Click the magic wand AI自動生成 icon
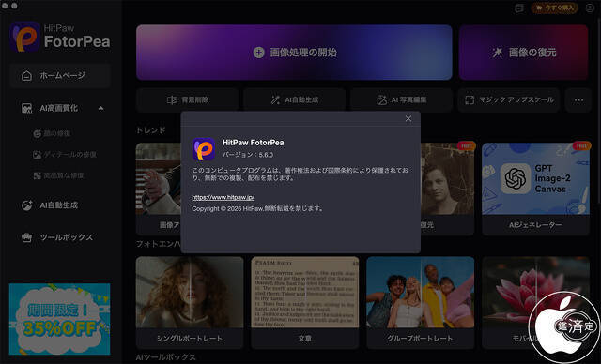Image resolution: width=601 pixels, height=364 pixels. [x=275, y=99]
